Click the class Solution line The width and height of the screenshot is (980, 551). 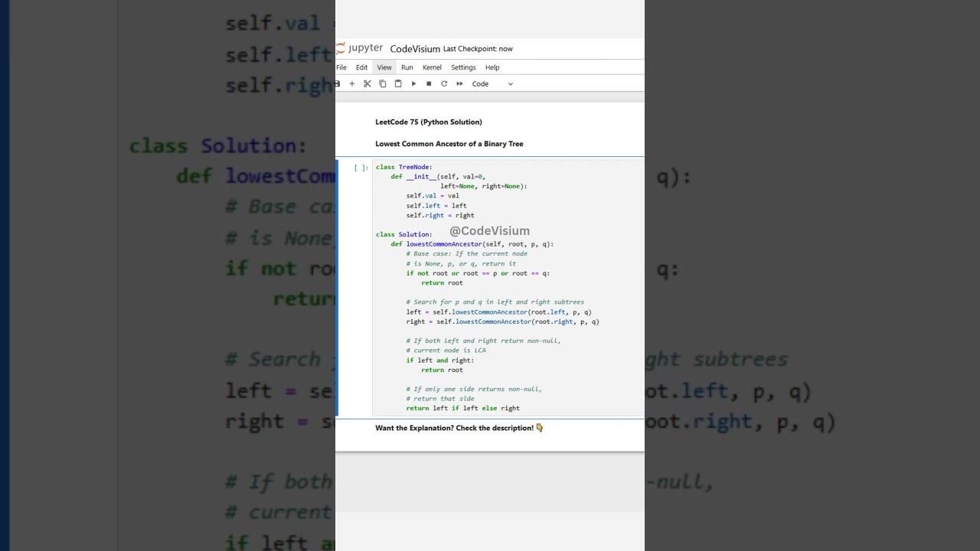[x=404, y=234]
